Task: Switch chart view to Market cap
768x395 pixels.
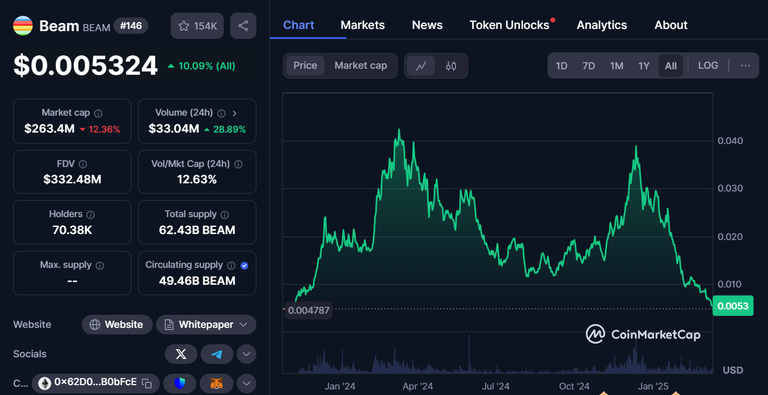Action: pos(360,66)
